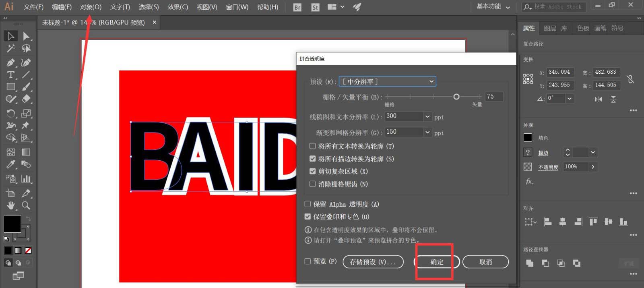Screen dimensions: 644x288
Task: Toggle constrain width and height link icon
Action: pyautogui.click(x=630, y=79)
